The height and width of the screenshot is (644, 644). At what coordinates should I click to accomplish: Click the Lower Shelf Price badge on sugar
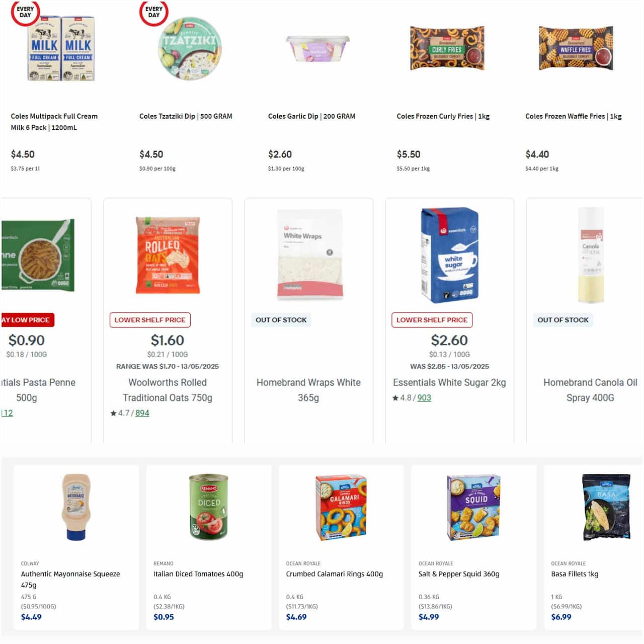[432, 320]
